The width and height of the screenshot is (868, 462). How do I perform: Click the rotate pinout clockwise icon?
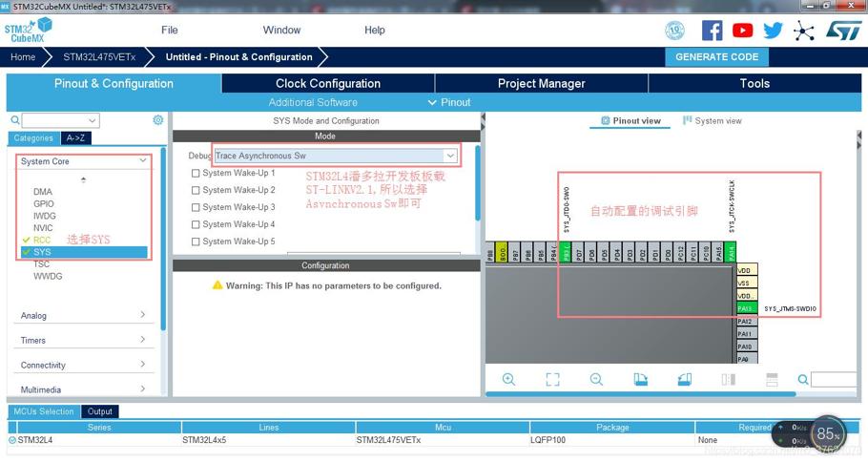640,380
